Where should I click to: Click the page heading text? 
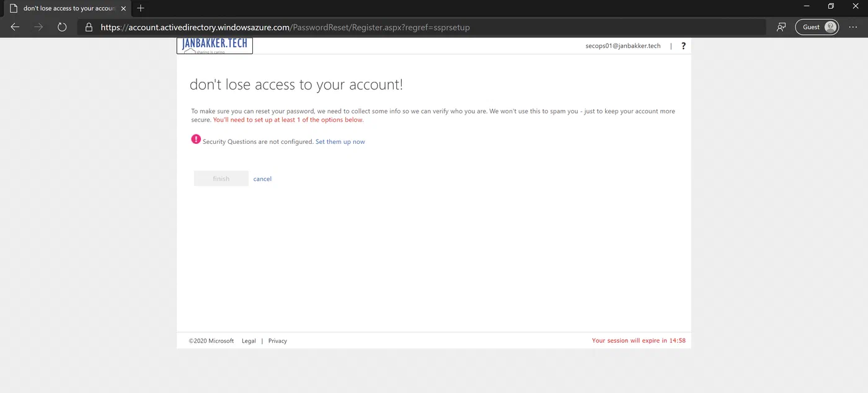pyautogui.click(x=296, y=85)
